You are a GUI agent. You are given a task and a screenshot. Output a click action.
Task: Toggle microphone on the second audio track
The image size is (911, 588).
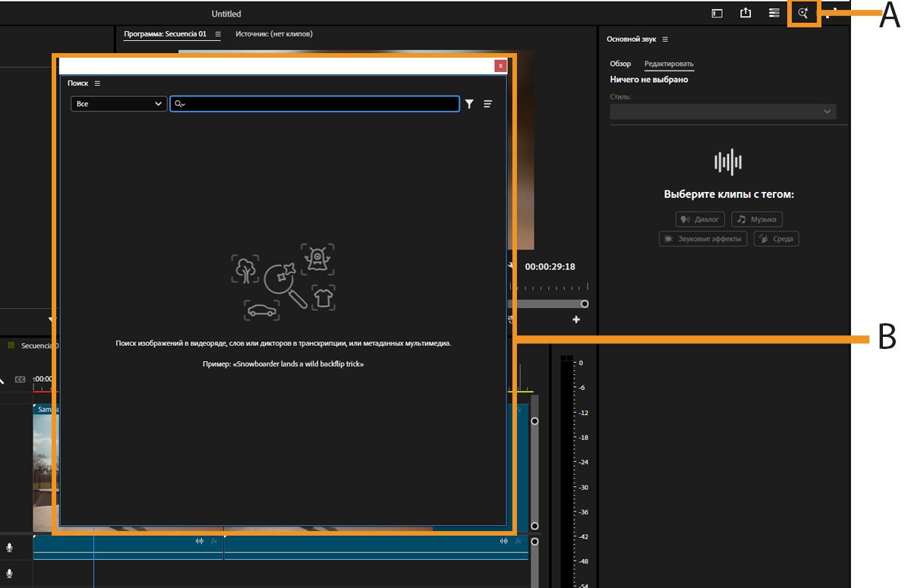10,573
